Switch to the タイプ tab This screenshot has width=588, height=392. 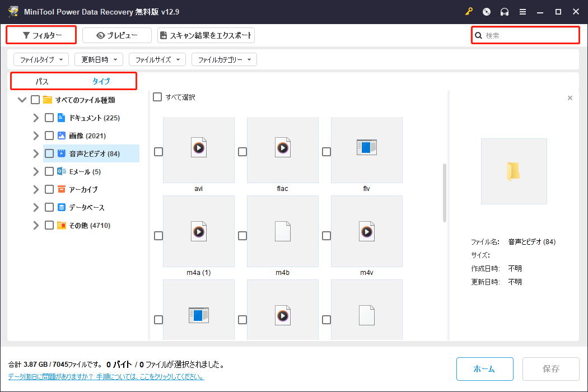pos(101,81)
